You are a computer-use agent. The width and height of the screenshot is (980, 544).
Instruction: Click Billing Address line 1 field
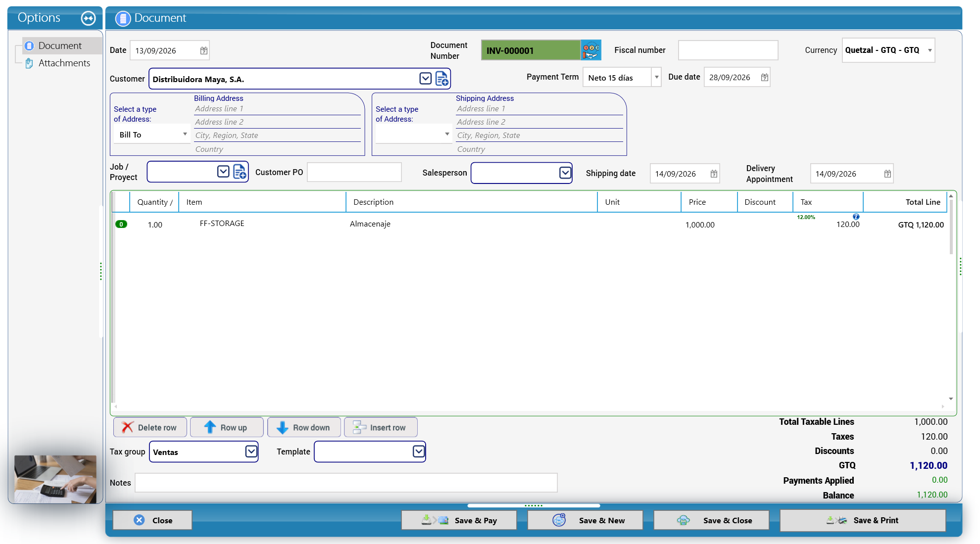[277, 109]
